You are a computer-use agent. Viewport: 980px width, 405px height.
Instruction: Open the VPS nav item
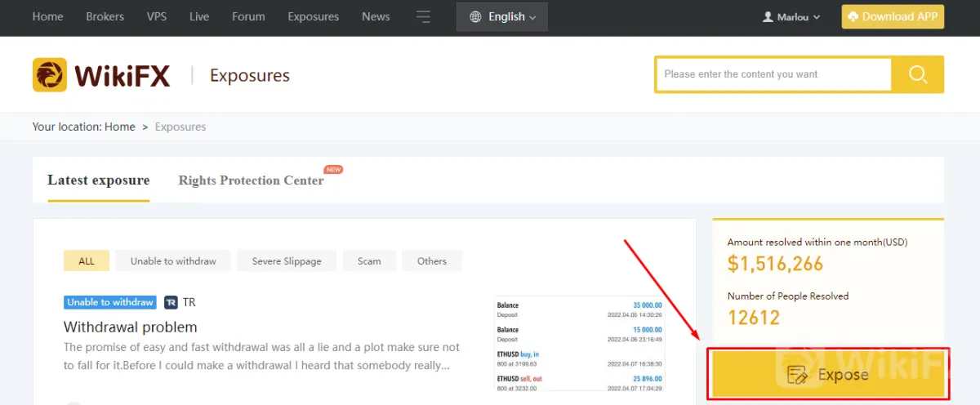coord(157,16)
